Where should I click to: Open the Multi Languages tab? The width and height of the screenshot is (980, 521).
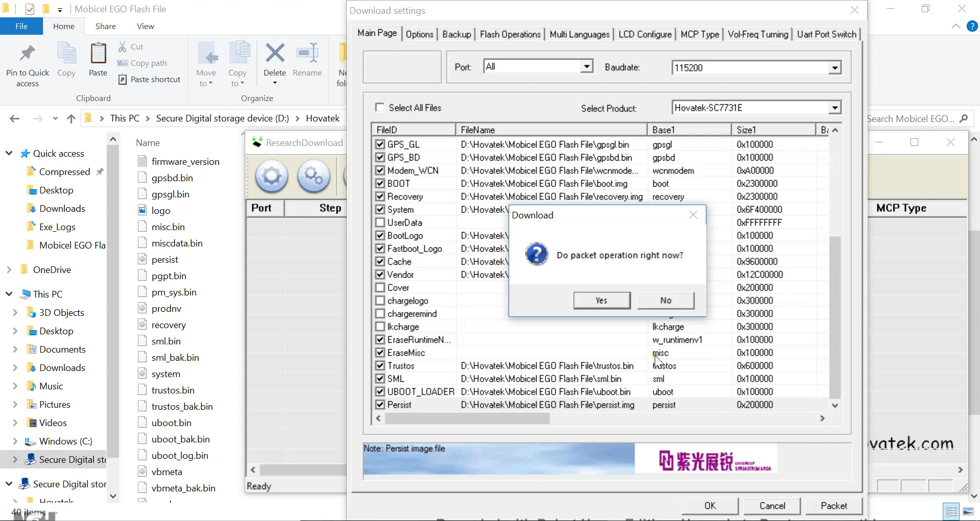tap(580, 34)
